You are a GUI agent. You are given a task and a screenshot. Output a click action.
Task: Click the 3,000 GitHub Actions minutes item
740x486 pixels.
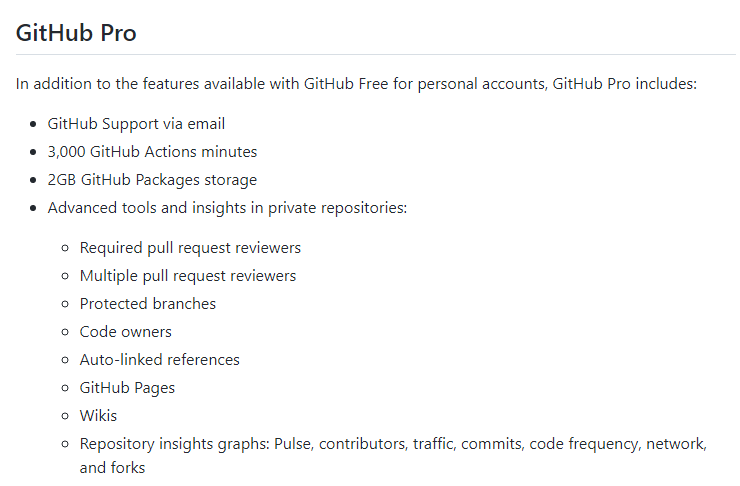pos(152,152)
